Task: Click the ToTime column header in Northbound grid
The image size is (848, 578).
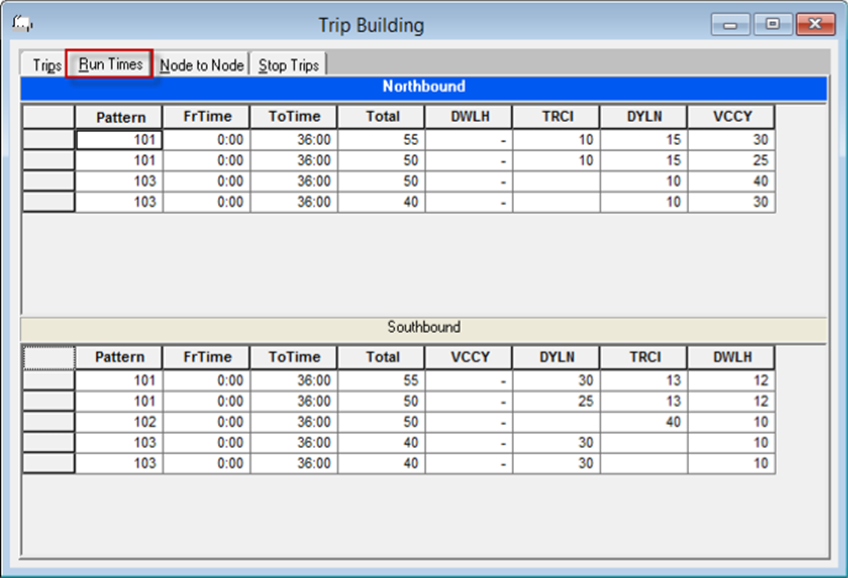Action: [293, 116]
